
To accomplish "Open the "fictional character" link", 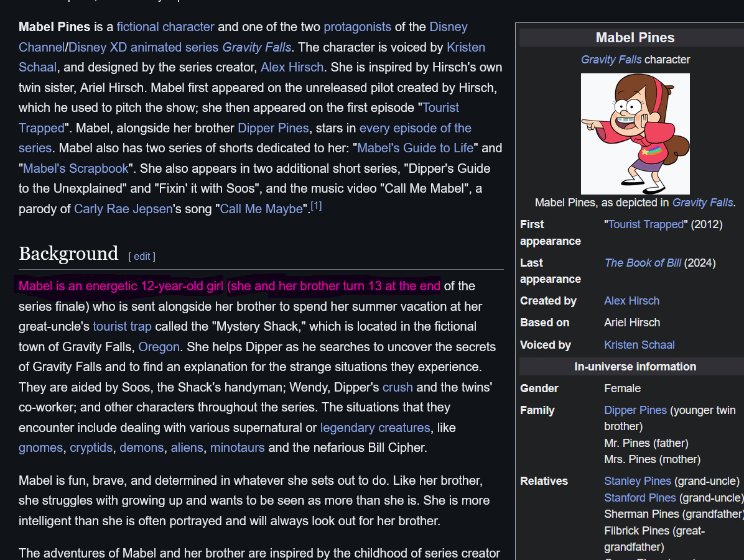I will pos(165,27).
